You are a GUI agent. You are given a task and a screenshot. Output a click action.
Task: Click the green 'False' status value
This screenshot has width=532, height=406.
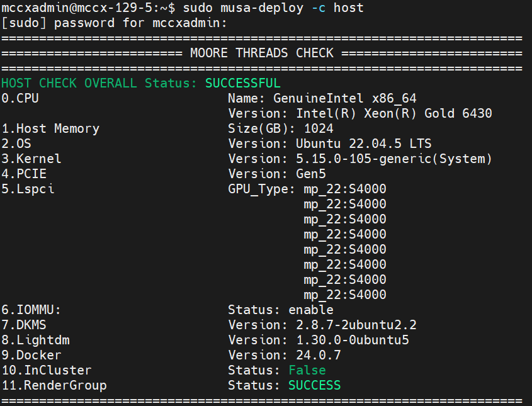coord(307,370)
